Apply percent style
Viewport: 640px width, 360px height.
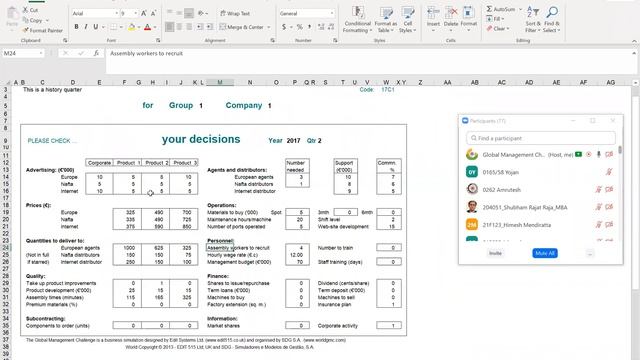point(299,27)
